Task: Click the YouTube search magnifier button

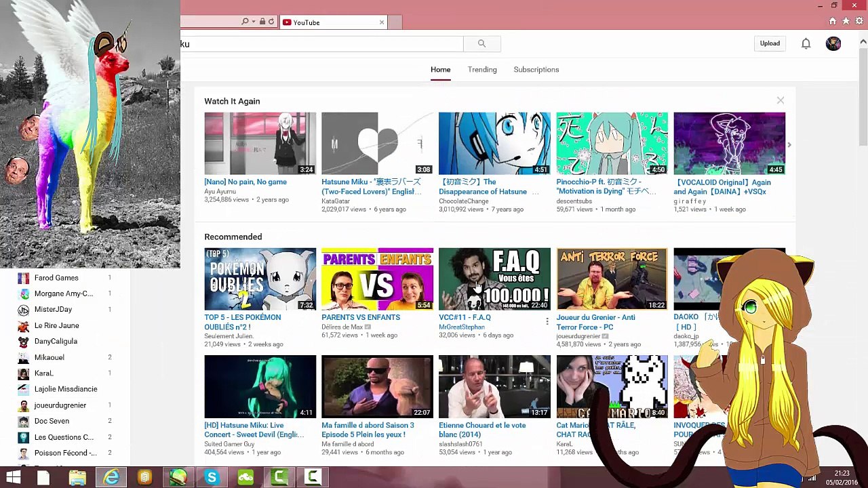Action: [x=481, y=43]
